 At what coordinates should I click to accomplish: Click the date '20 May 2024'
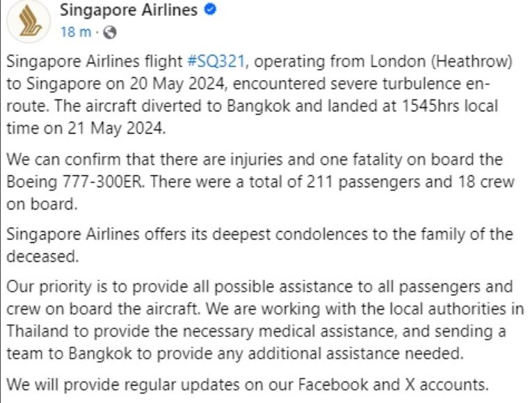click(177, 84)
